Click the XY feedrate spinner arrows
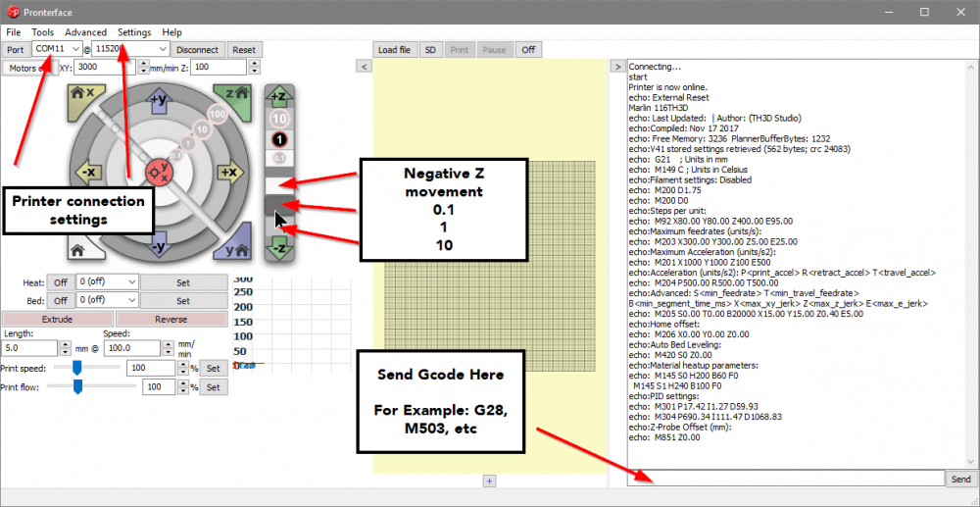The width and height of the screenshot is (980, 507). [144, 68]
